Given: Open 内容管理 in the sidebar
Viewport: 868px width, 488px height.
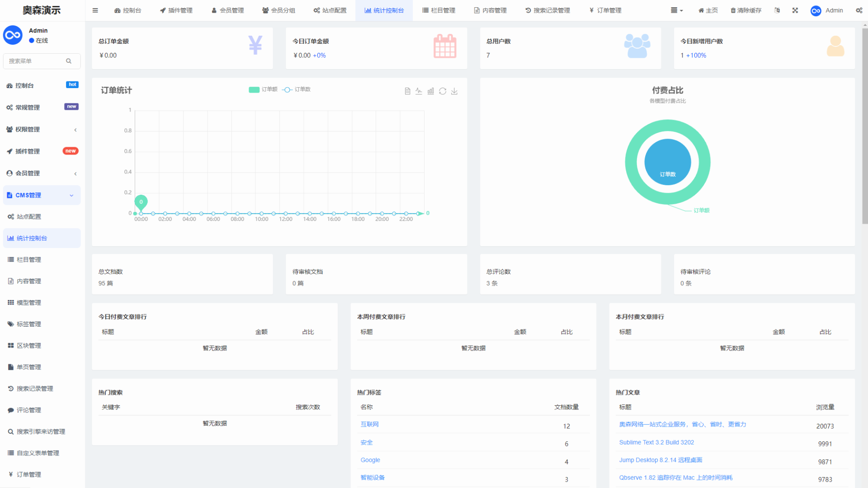Looking at the screenshot, I should click(x=29, y=281).
